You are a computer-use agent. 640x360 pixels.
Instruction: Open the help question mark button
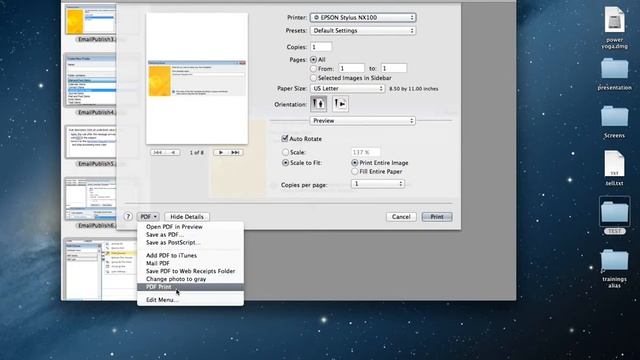pyautogui.click(x=128, y=217)
